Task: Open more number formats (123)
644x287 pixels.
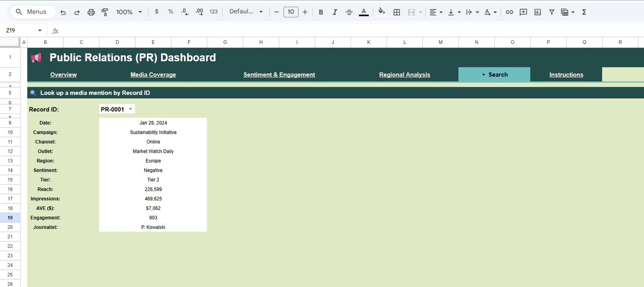Action: click(x=214, y=12)
